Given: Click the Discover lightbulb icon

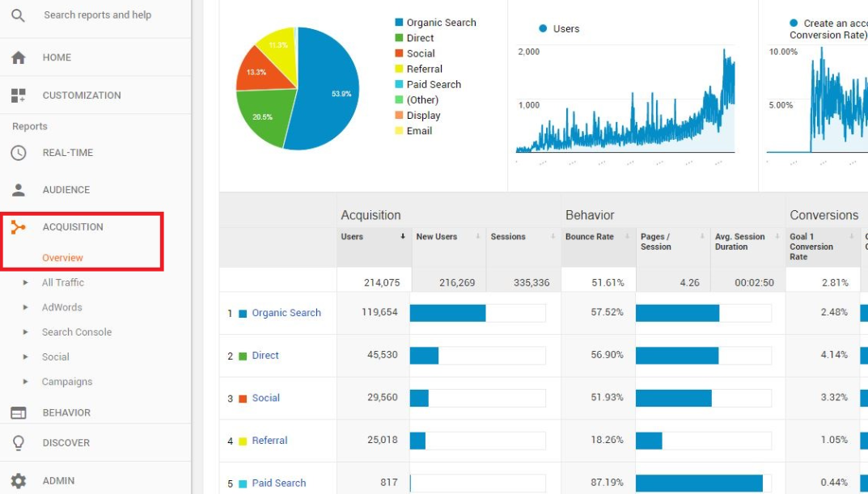Looking at the screenshot, I should pyautogui.click(x=18, y=443).
